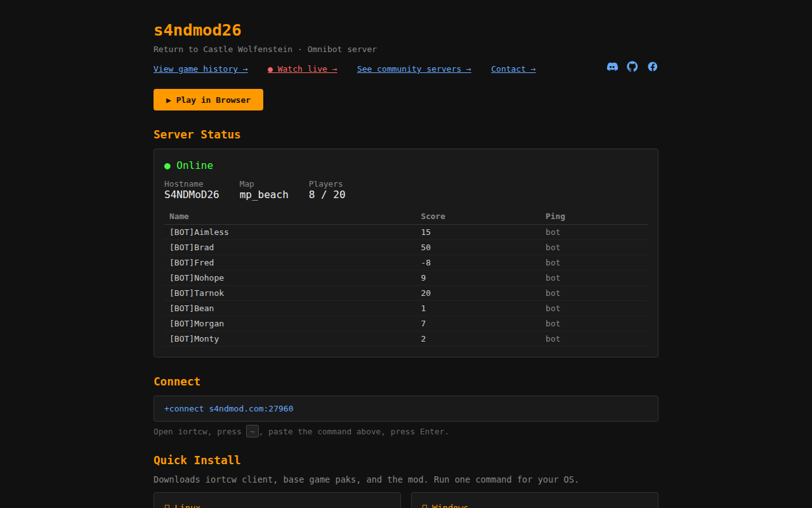The height and width of the screenshot is (508, 812).
Task: Select the [BOT]Bean player row
Action: coord(406,309)
